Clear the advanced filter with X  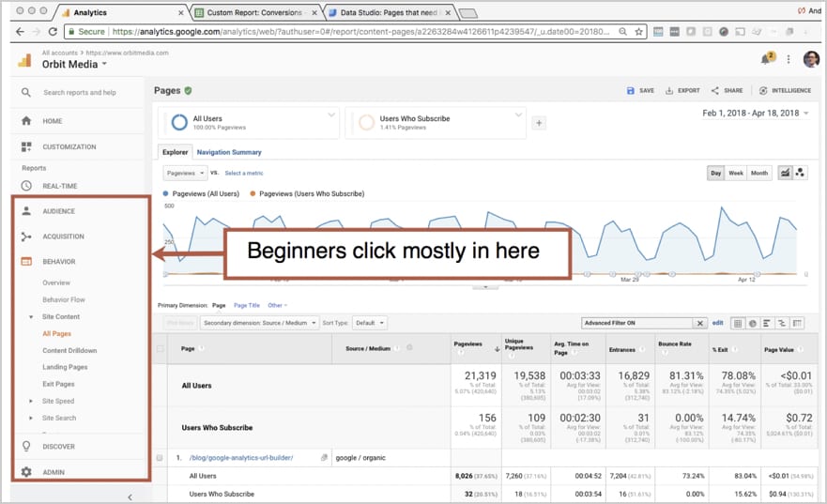[700, 323]
